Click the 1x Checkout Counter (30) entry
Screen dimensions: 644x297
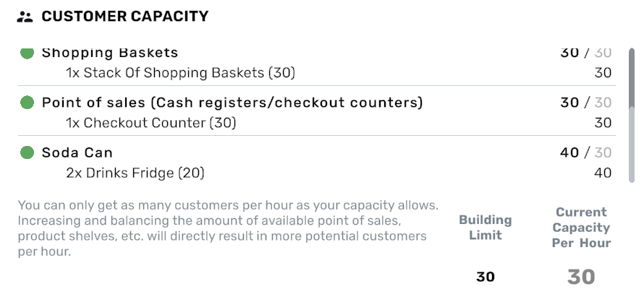point(151,123)
